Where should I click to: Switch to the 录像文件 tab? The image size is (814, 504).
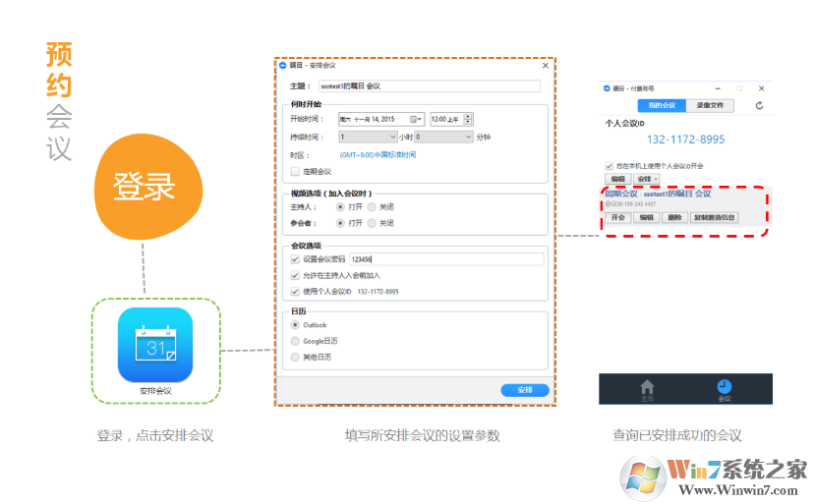(x=710, y=105)
